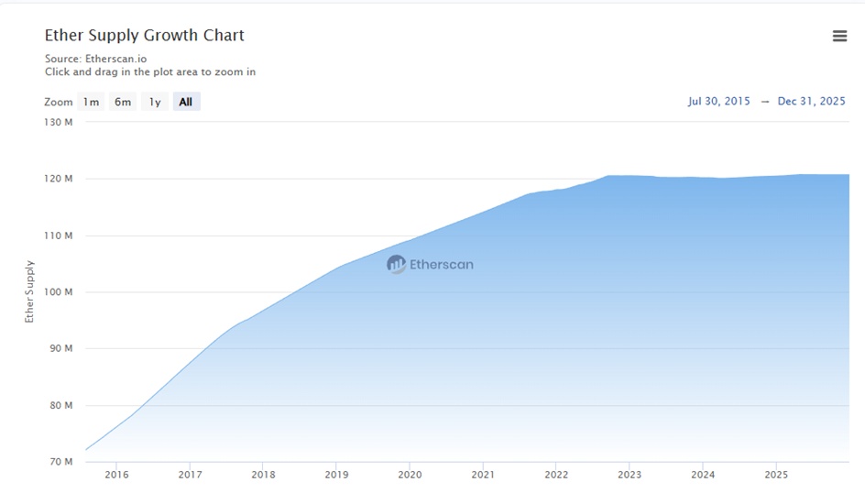Click the Ether Supply axis title

pyautogui.click(x=29, y=291)
